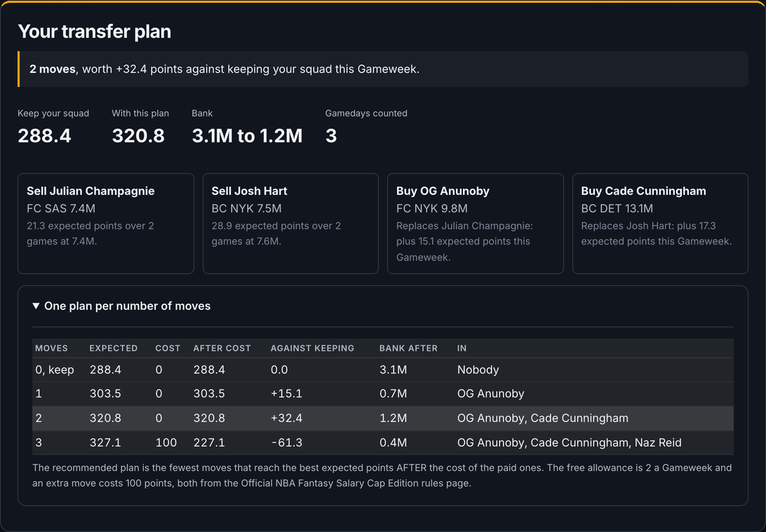The width and height of the screenshot is (766, 532).
Task: Click 303.5 in the Expected column
Action: point(105,393)
